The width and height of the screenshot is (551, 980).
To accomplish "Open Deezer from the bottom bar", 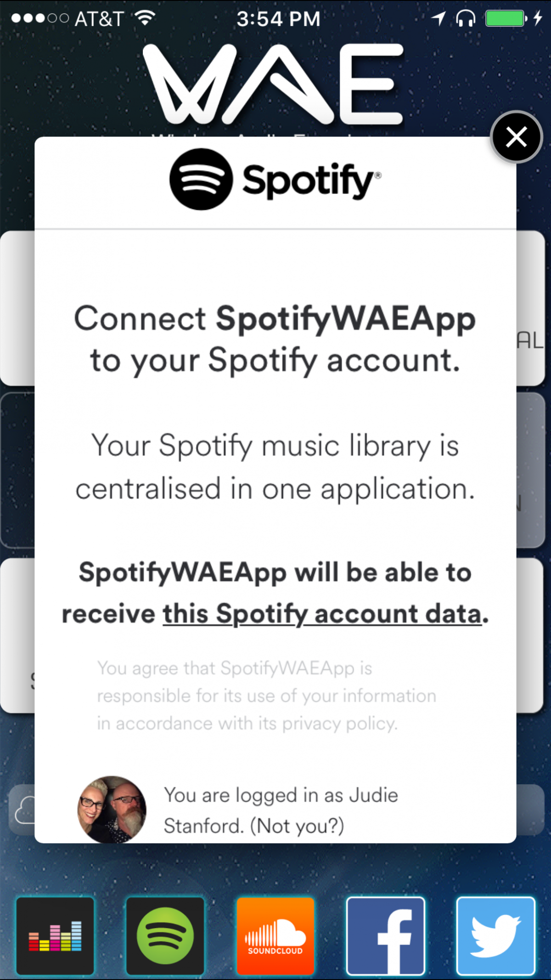I will (55, 935).
